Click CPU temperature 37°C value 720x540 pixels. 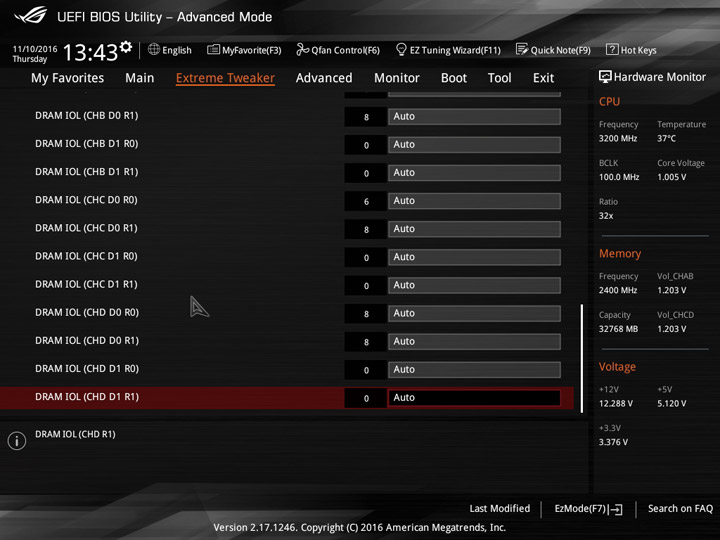click(x=666, y=138)
